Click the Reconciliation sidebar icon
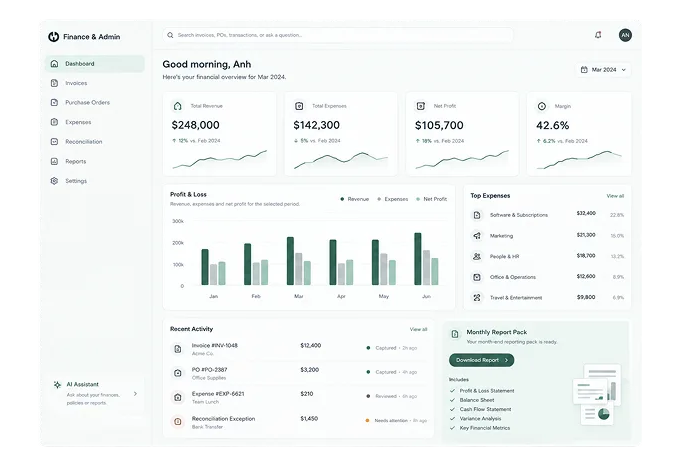The width and height of the screenshot is (680, 468). point(54,141)
